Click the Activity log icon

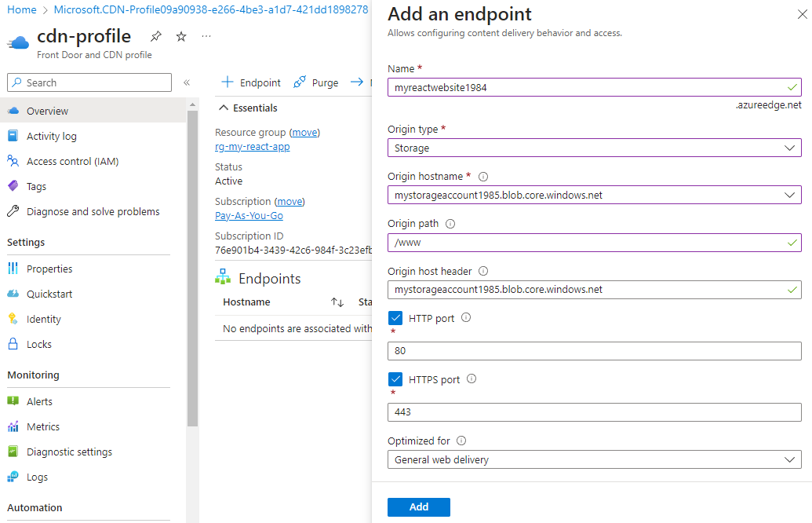tap(13, 136)
